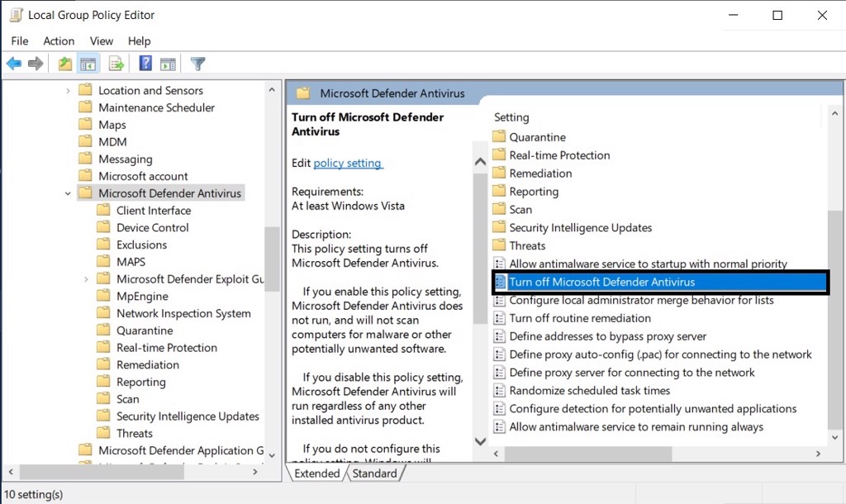
Task: Select Define proxy auto-config (.pac) setting
Action: click(660, 354)
